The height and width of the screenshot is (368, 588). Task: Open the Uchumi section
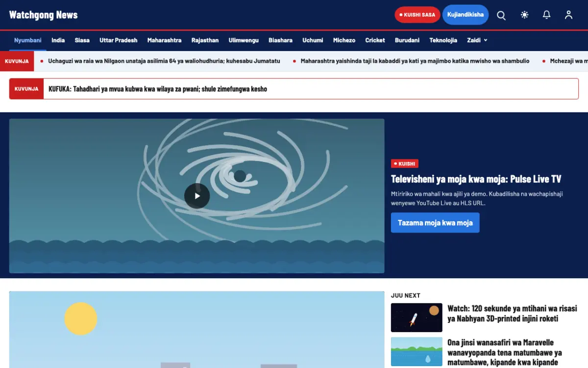313,40
